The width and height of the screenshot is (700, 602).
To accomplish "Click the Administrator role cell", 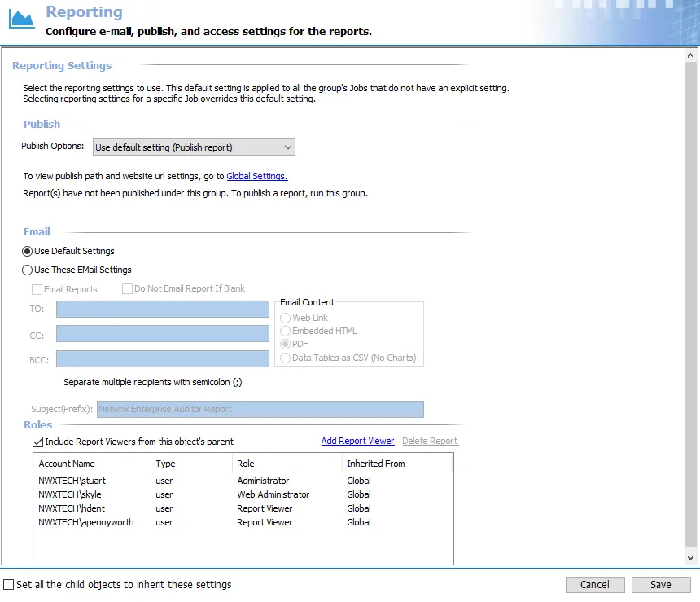I will (263, 481).
